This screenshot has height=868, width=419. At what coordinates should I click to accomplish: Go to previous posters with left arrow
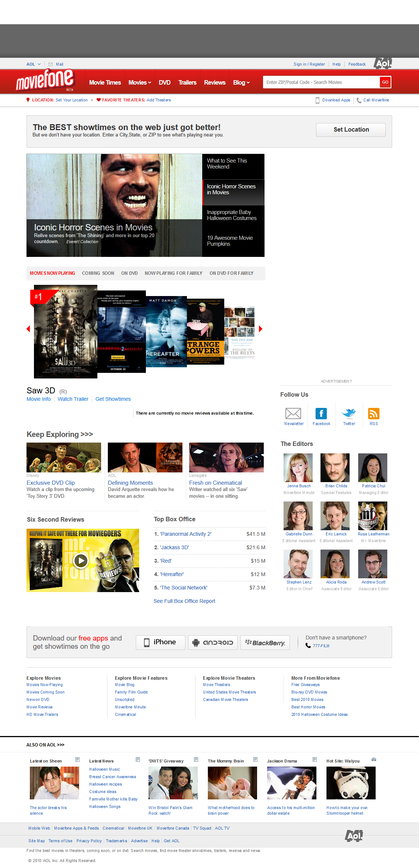click(x=28, y=329)
